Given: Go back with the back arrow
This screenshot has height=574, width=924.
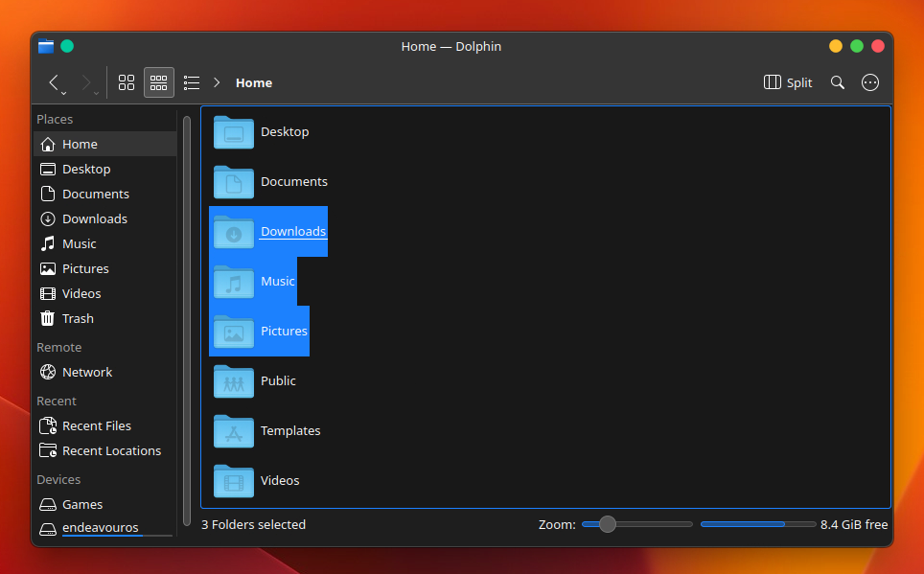Looking at the screenshot, I should (54, 81).
